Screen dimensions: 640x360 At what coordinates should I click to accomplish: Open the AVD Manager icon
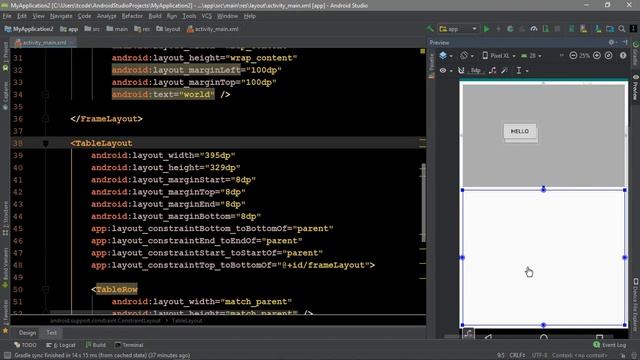click(x=583, y=29)
